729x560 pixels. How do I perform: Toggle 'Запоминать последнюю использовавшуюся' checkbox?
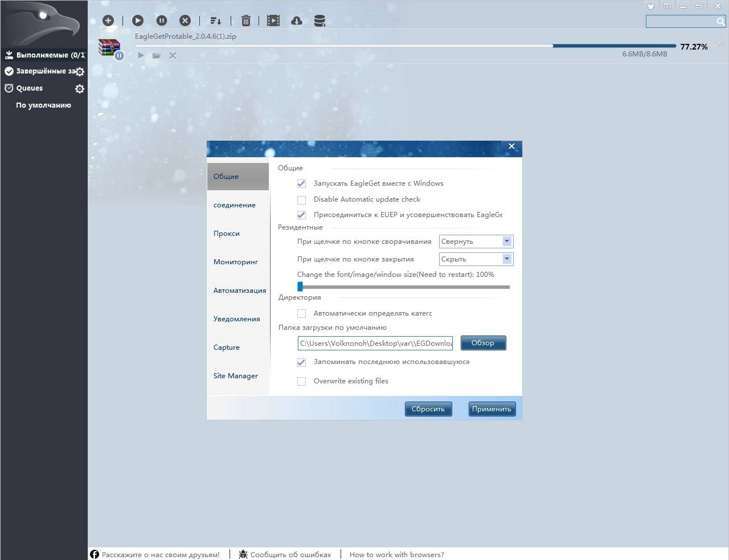[x=301, y=362]
